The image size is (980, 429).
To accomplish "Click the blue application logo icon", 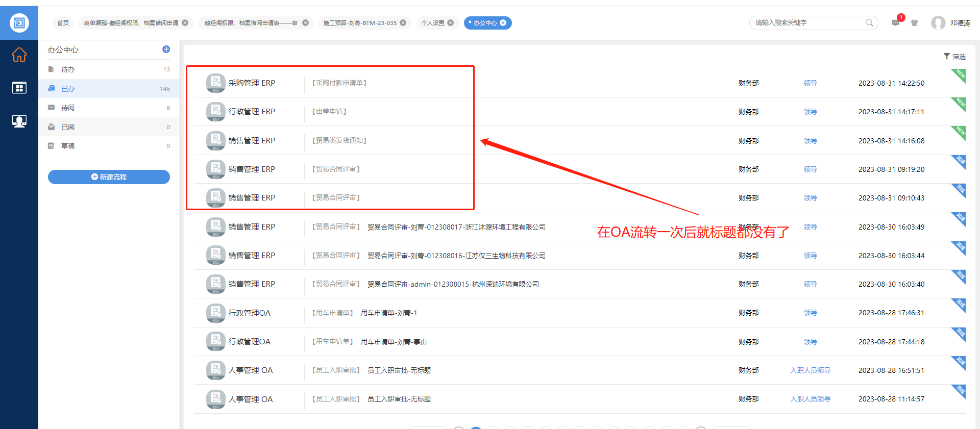I will tap(19, 23).
